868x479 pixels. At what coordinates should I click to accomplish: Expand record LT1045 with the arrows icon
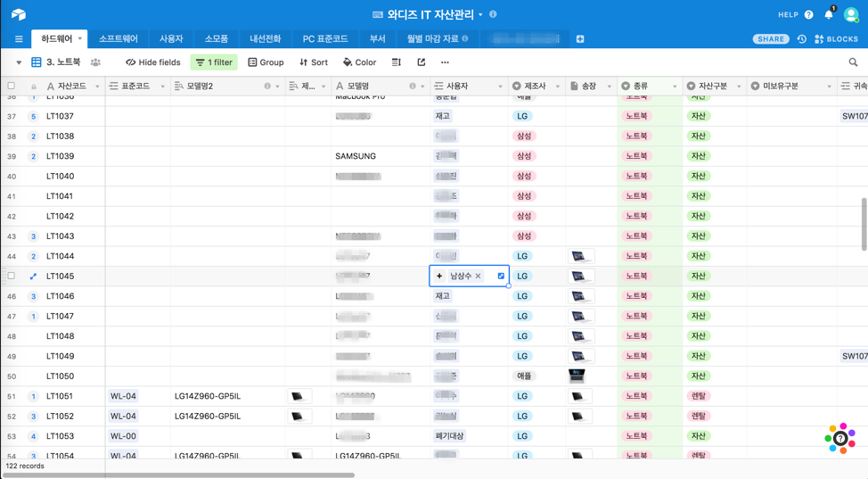click(33, 277)
